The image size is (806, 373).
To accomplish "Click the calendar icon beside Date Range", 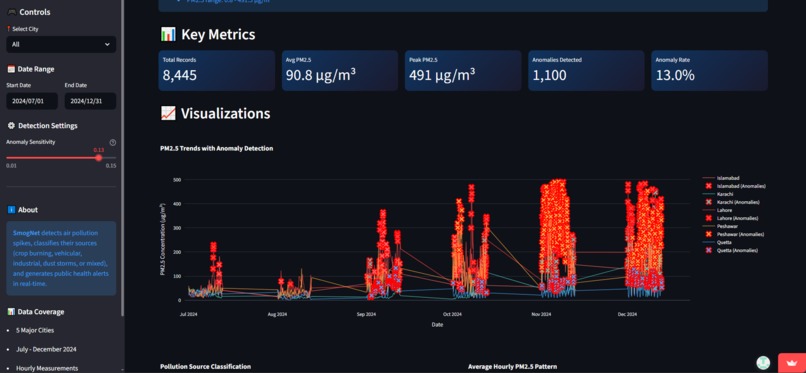I will (x=11, y=69).
